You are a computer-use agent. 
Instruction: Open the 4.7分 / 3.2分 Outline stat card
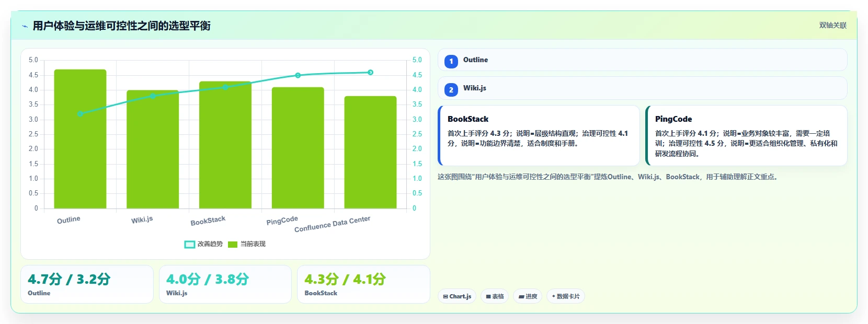click(x=87, y=284)
